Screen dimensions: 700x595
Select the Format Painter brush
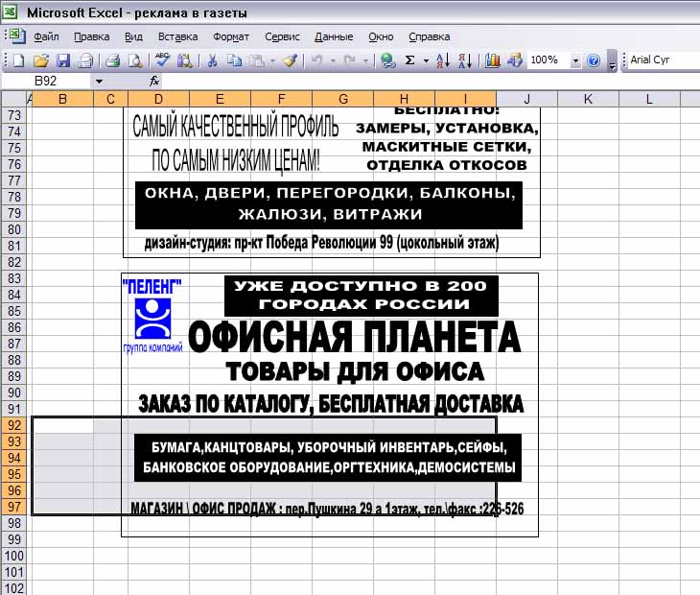tap(291, 60)
